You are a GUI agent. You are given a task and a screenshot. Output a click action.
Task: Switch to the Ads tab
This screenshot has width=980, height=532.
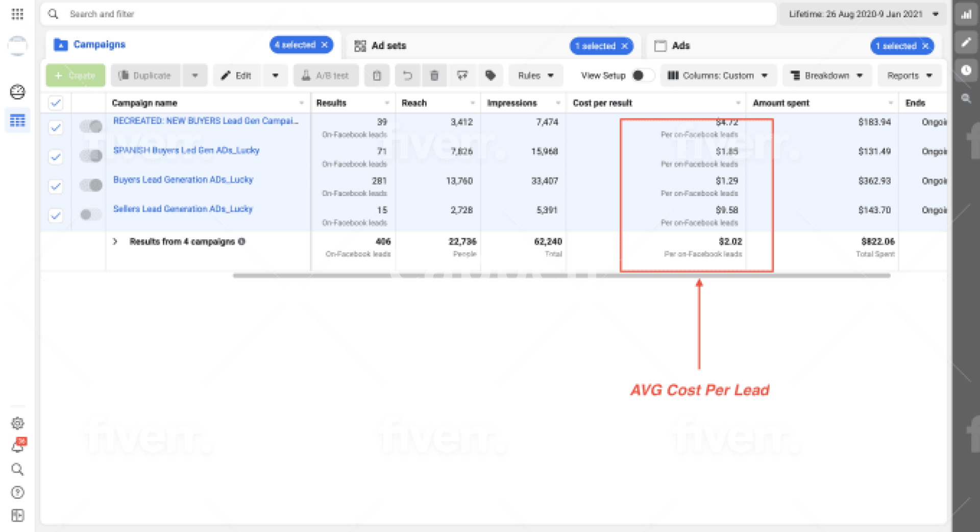[680, 46]
